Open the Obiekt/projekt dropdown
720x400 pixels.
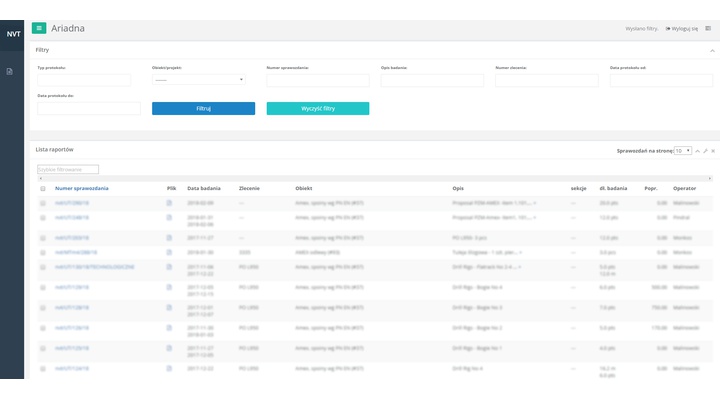(x=198, y=80)
